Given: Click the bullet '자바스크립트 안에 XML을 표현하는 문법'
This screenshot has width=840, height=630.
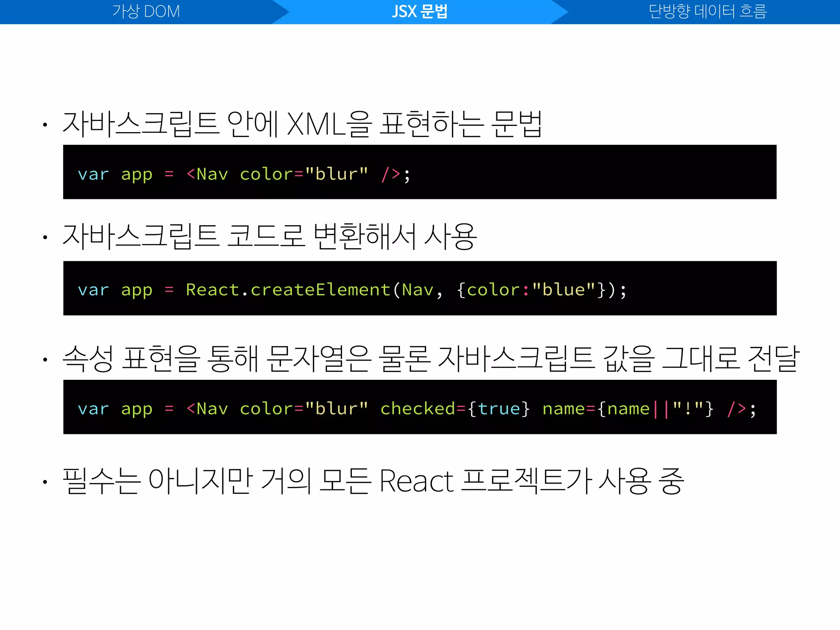Looking at the screenshot, I should click(x=303, y=124).
